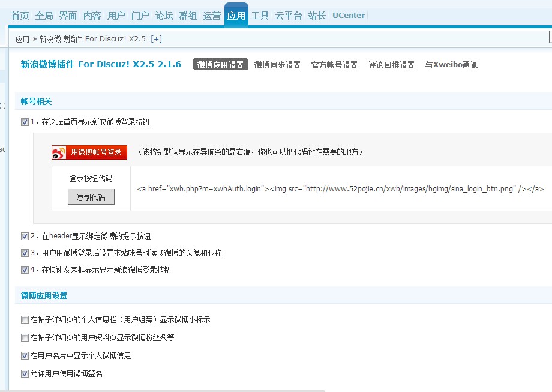Viewport: 552px width, 392px height.
Task: Open the UCenter link
Action: click(349, 16)
